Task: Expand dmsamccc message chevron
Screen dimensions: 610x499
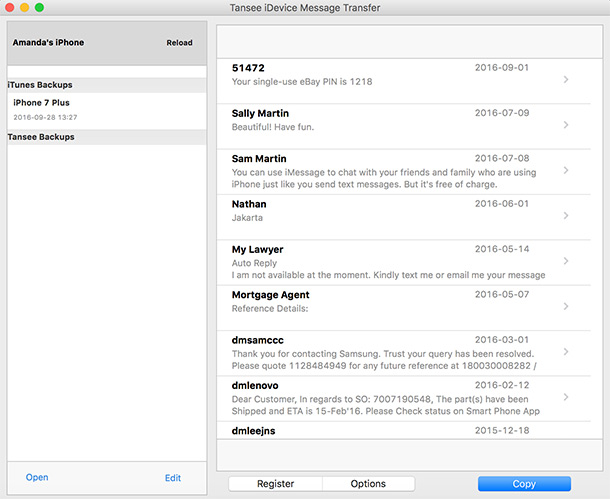Action: coord(566,352)
